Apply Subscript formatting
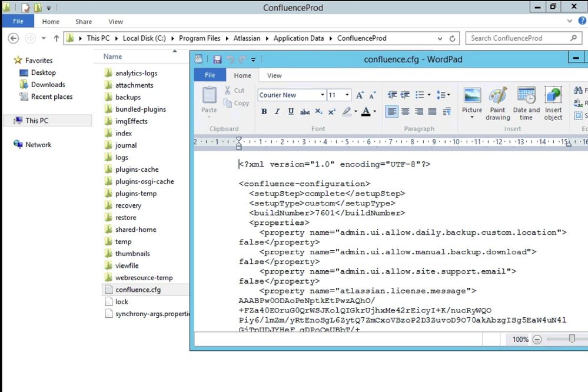 [x=318, y=111]
